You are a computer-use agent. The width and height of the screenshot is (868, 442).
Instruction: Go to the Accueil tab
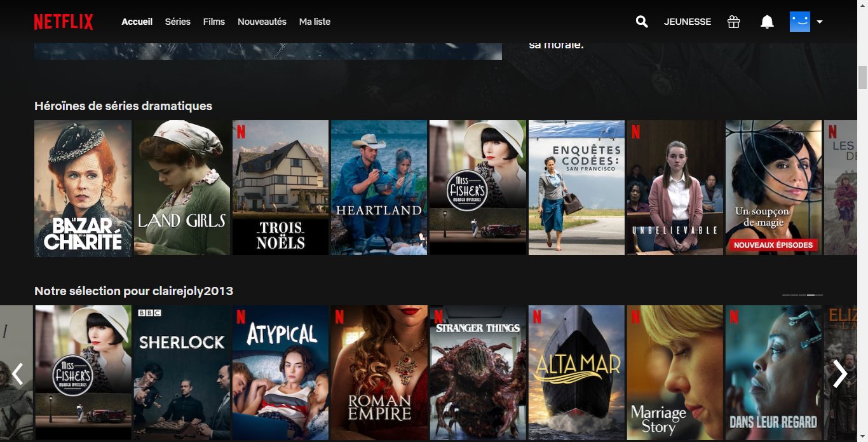[x=137, y=22]
